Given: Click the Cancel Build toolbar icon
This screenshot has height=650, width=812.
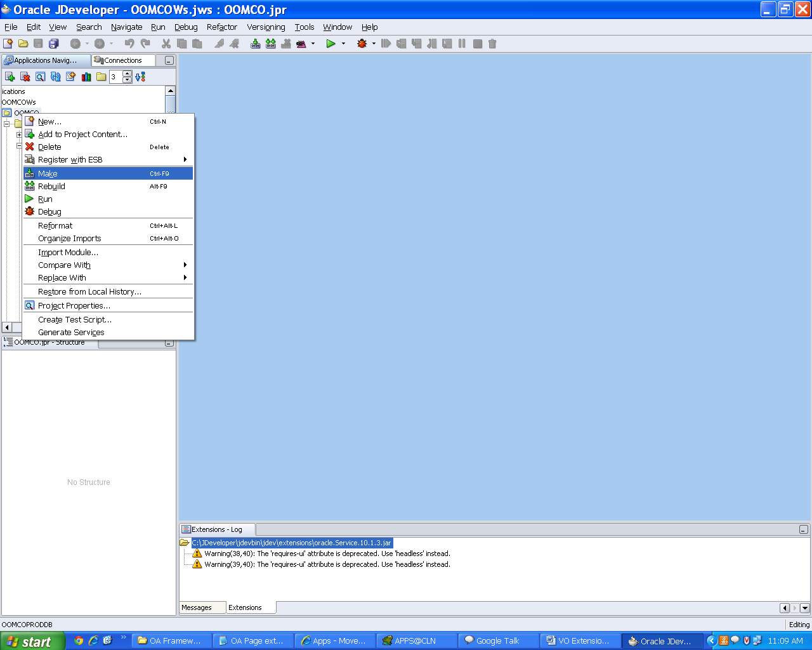Looking at the screenshot, I should coord(286,44).
